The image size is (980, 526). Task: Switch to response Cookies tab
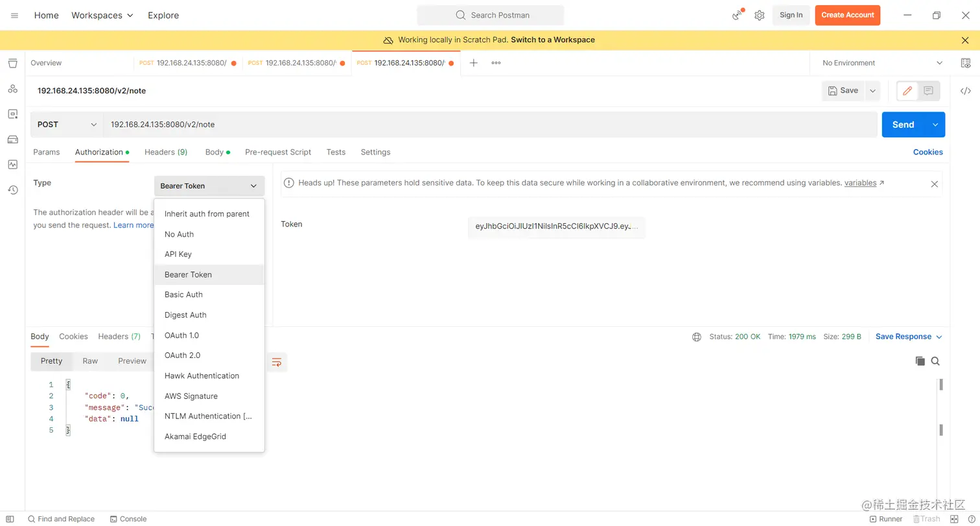click(x=73, y=337)
